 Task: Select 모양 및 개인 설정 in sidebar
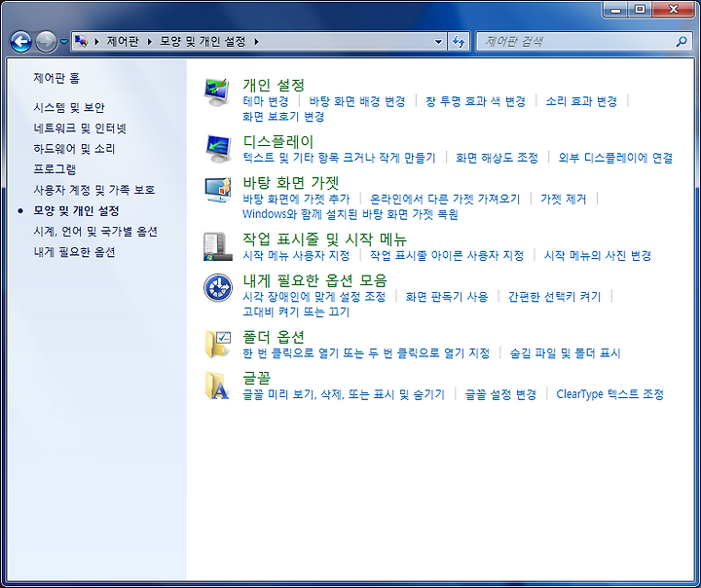[x=77, y=210]
